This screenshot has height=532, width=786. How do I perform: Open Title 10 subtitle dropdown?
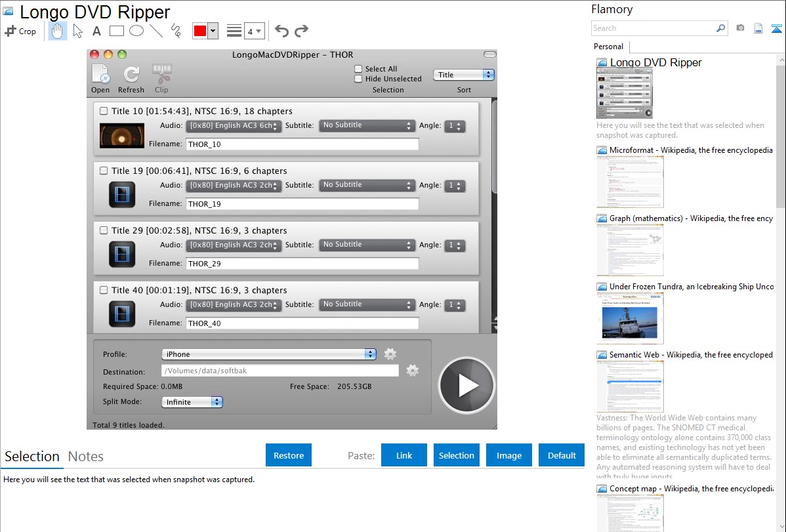pyautogui.click(x=367, y=125)
